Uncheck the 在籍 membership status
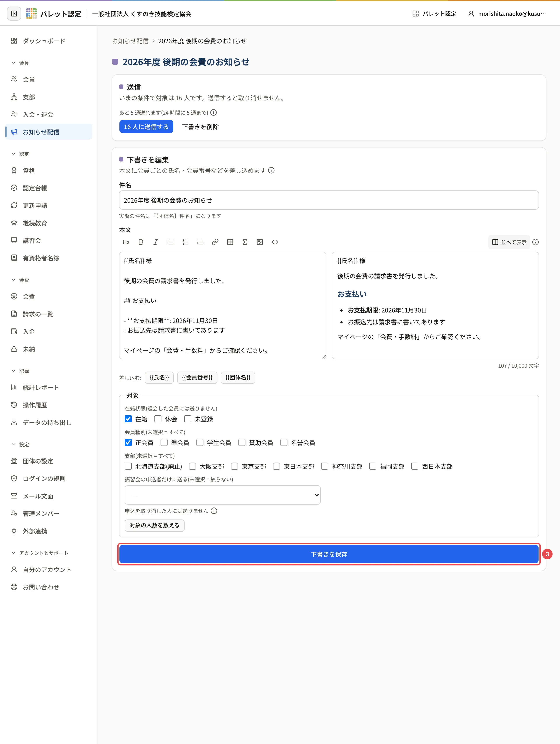The height and width of the screenshot is (744, 560). point(128,419)
